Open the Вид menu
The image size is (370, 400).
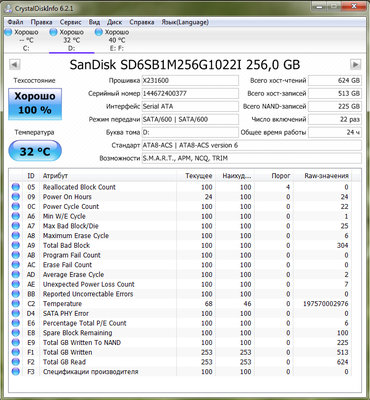94,22
